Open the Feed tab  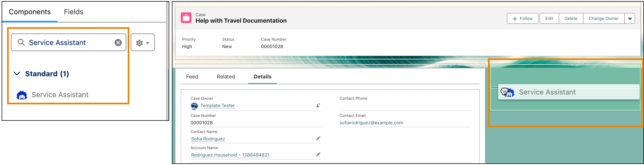[x=192, y=77]
